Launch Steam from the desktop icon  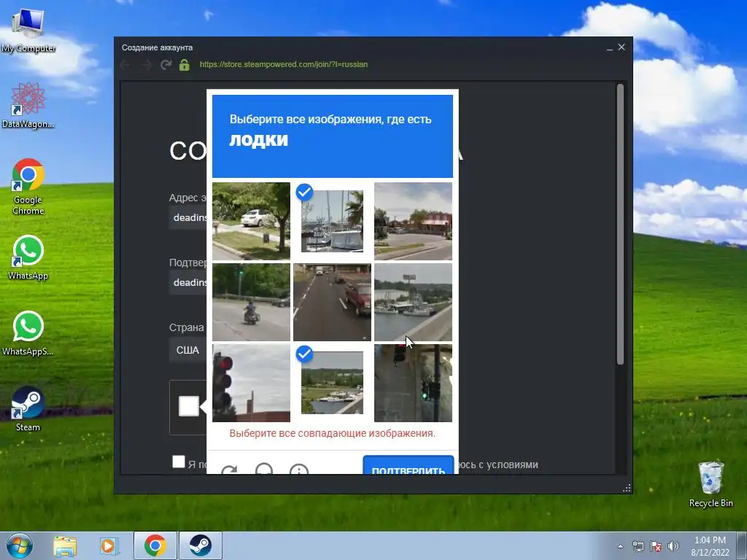click(x=28, y=408)
